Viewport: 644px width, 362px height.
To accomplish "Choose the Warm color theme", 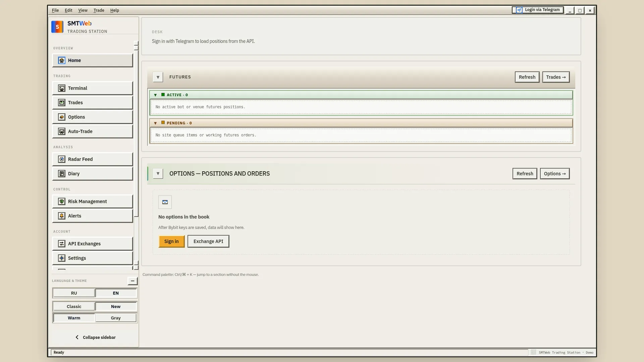I will 74,318.
